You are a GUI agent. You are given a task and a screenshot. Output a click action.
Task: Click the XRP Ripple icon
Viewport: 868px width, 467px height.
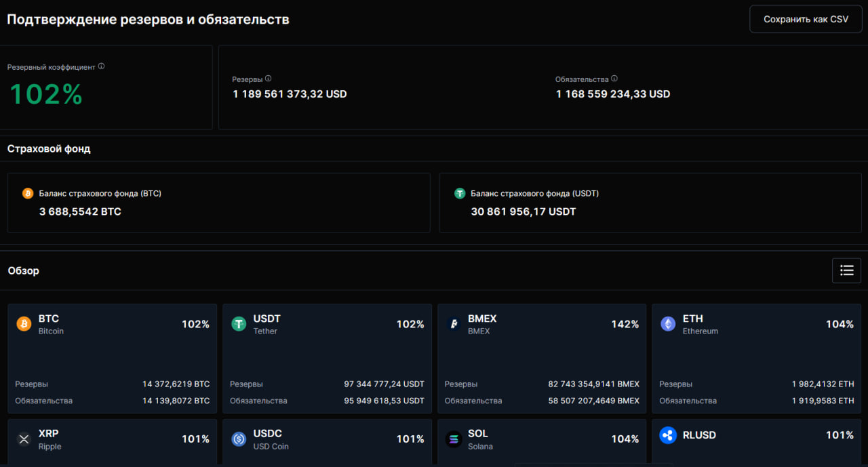click(24, 439)
